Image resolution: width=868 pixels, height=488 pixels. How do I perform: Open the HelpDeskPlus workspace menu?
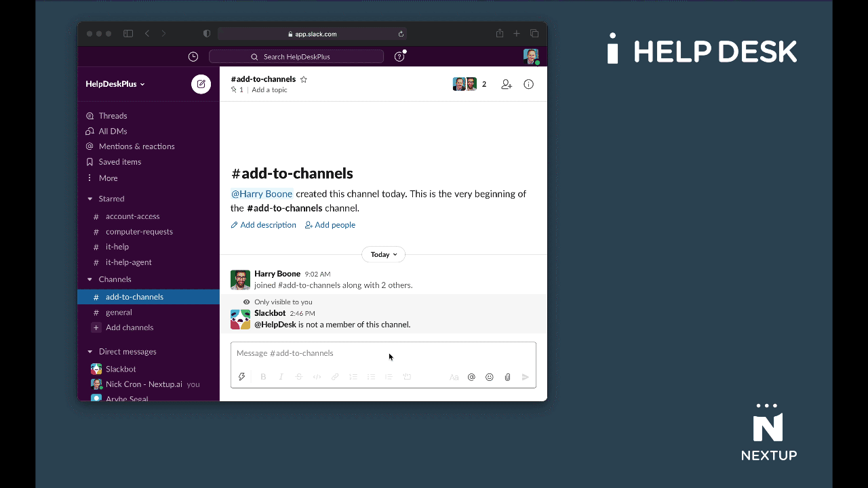click(x=115, y=84)
